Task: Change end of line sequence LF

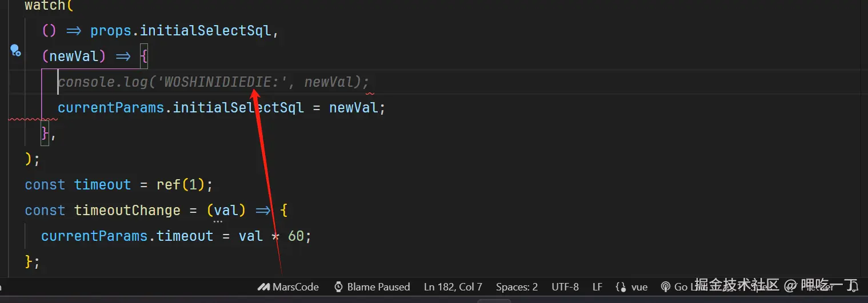Action: (597, 286)
